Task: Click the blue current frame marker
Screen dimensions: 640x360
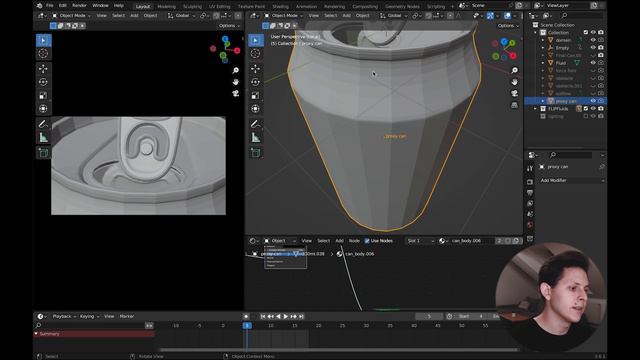Action: (247, 325)
